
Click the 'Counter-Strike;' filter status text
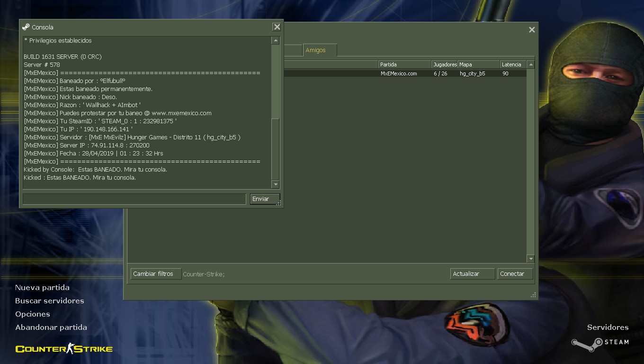point(204,274)
